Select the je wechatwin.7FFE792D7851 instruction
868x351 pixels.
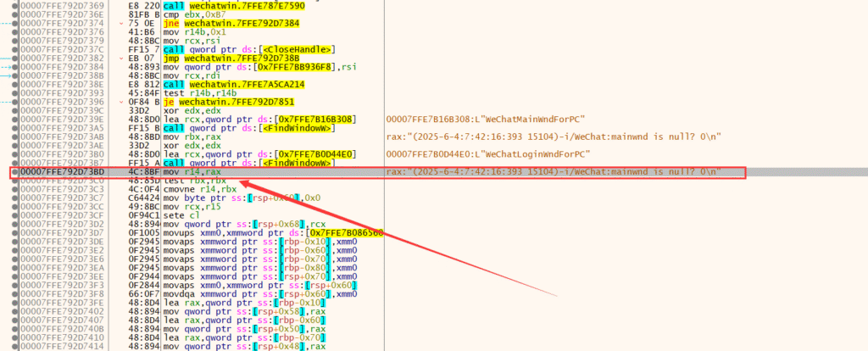pyautogui.click(x=229, y=103)
